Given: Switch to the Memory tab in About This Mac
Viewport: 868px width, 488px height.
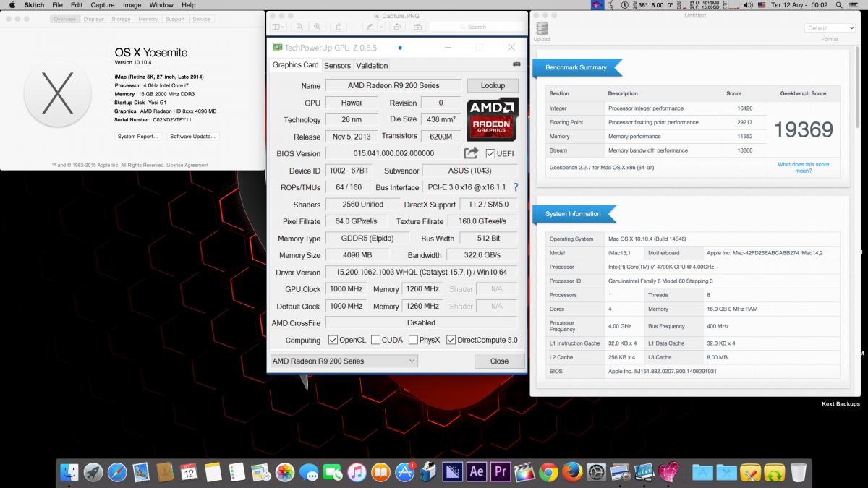Looking at the screenshot, I should tap(148, 20).
